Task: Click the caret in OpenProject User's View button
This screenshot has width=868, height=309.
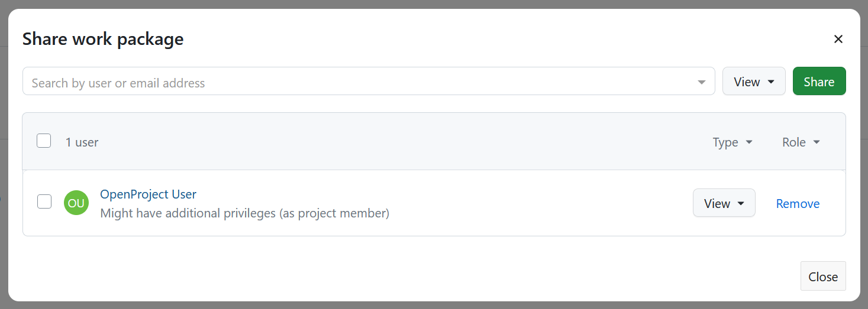Action: (x=741, y=204)
